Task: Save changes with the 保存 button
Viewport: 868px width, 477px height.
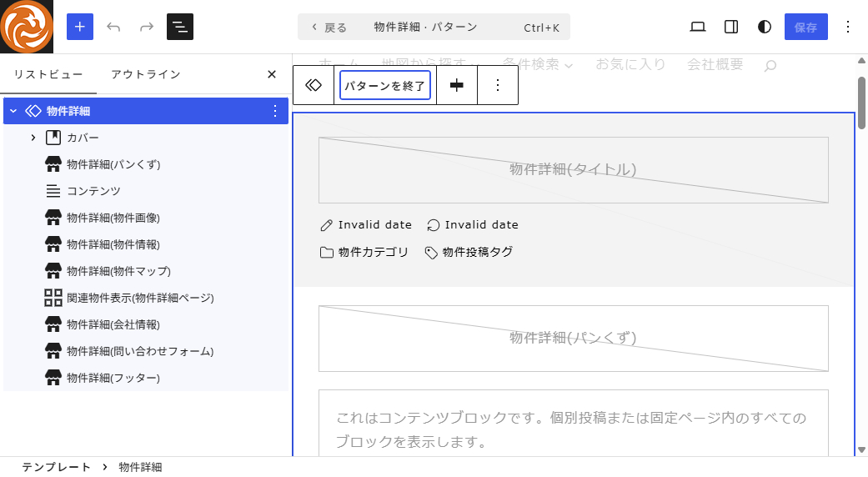Action: (x=806, y=27)
